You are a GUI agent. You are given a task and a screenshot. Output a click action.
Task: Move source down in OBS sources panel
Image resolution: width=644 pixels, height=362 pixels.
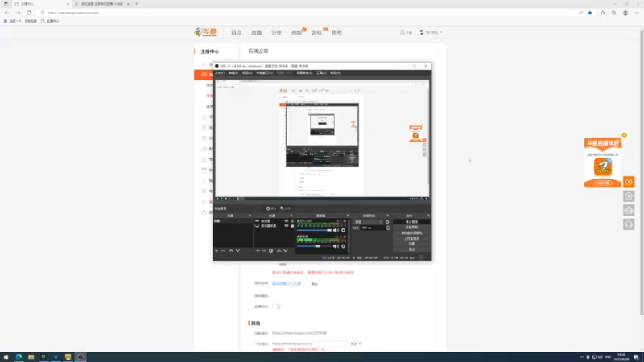pos(286,251)
